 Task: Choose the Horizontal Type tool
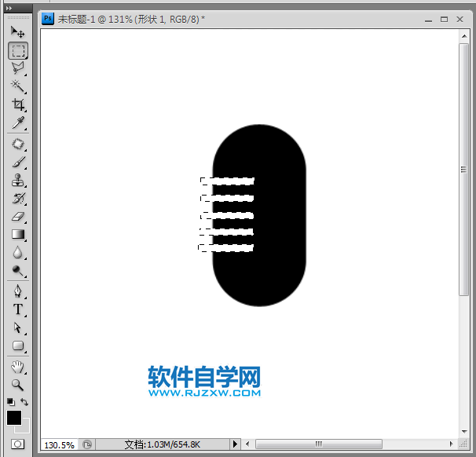point(17,309)
